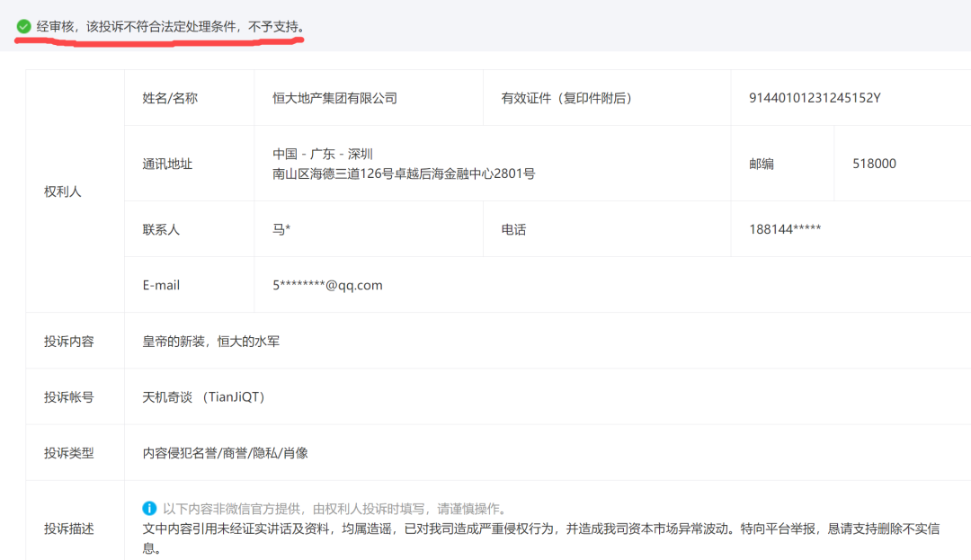Select contact name 马*
Screen dimensions: 971x560
281,229
